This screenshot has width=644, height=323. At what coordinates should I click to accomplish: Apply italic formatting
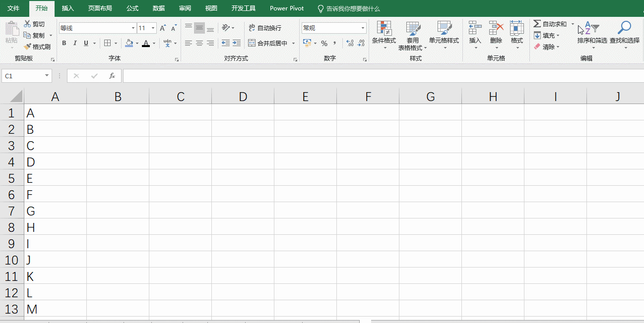(74, 43)
